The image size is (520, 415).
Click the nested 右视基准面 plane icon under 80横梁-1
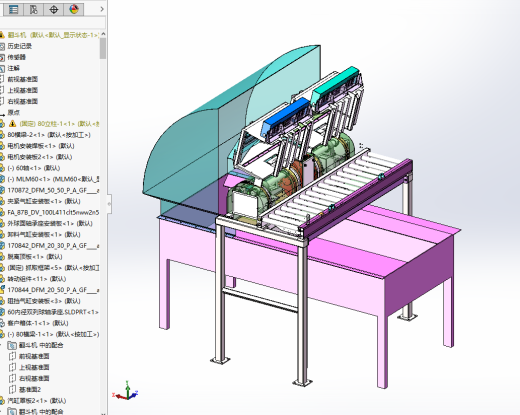[12, 378]
